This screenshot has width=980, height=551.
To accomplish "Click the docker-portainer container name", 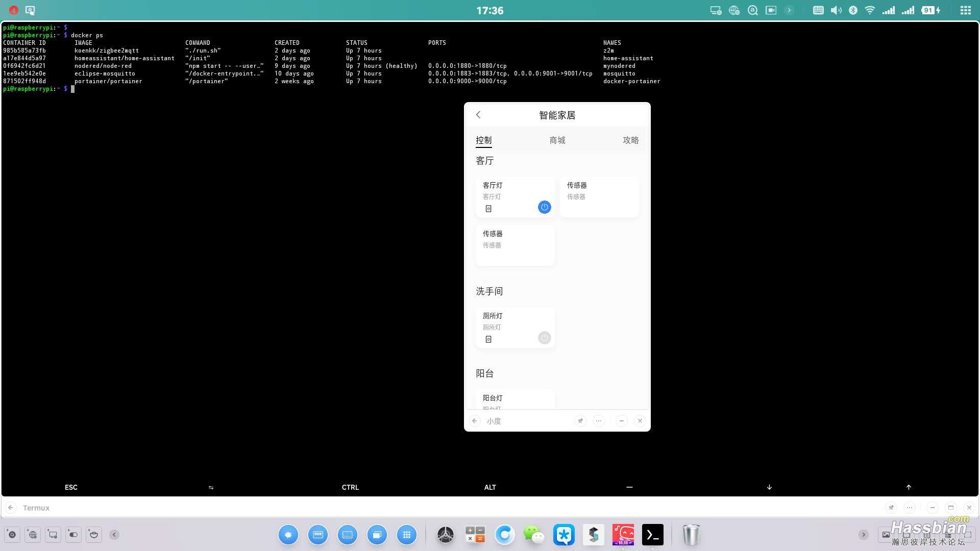I will (x=632, y=81).
